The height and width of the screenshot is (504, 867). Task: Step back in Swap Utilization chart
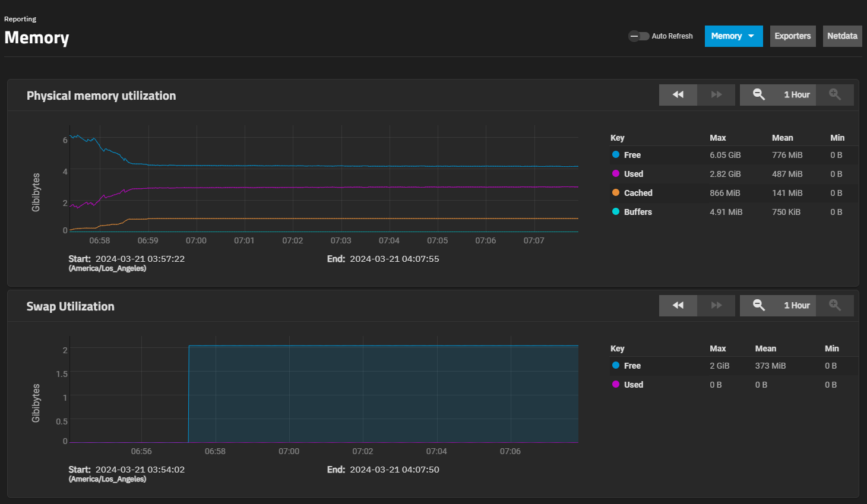[678, 306]
